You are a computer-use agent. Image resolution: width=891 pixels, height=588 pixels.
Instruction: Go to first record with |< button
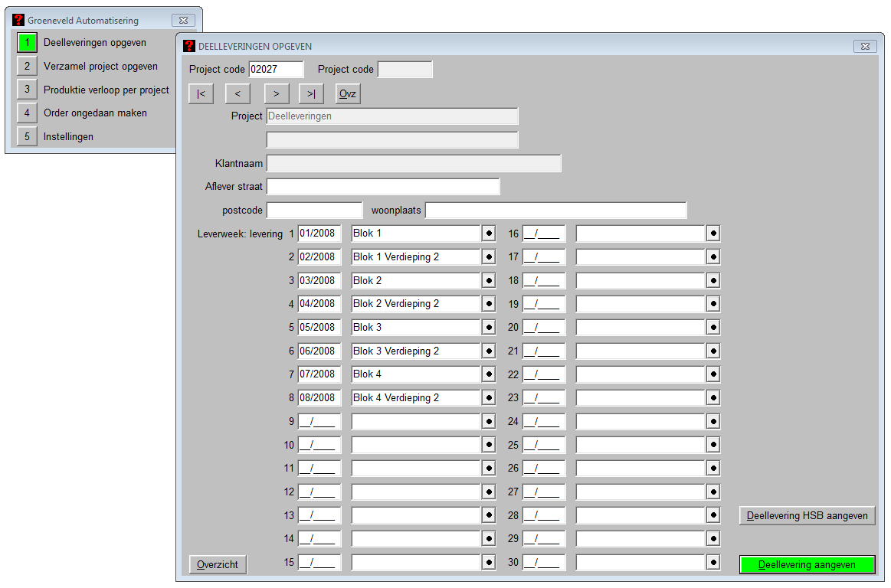[201, 93]
